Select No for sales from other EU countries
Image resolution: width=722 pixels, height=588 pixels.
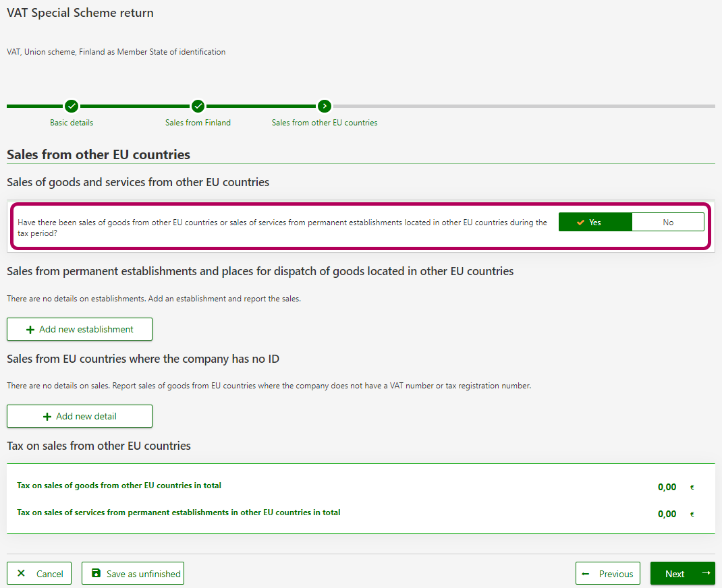tap(668, 223)
